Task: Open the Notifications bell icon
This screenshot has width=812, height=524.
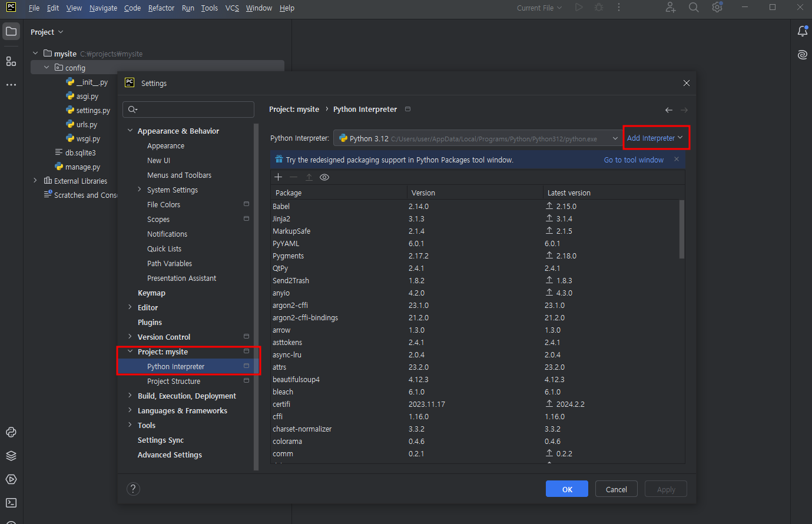Action: coord(803,31)
